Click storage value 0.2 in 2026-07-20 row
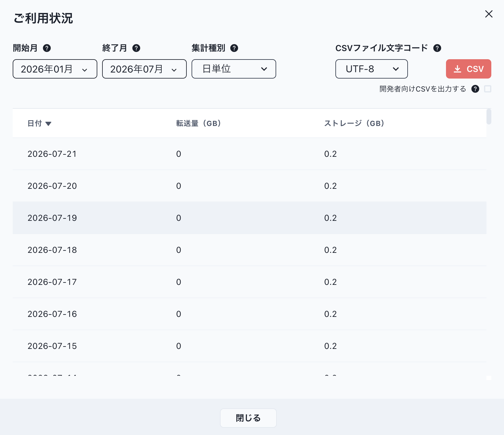This screenshot has height=435, width=504. pyautogui.click(x=331, y=186)
